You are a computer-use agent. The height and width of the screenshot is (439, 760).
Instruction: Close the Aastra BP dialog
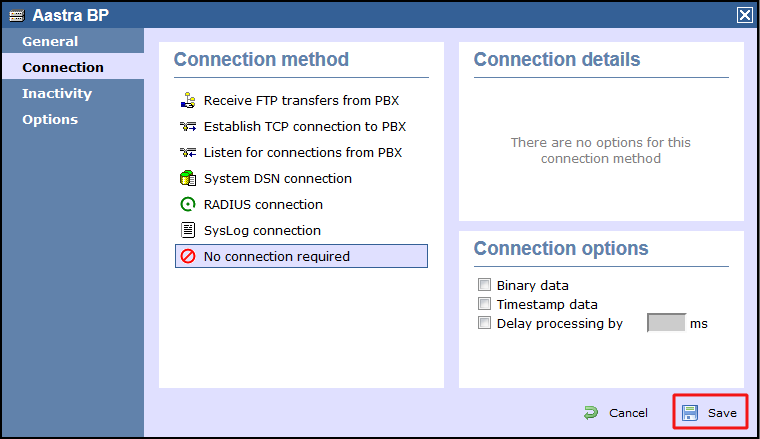745,15
